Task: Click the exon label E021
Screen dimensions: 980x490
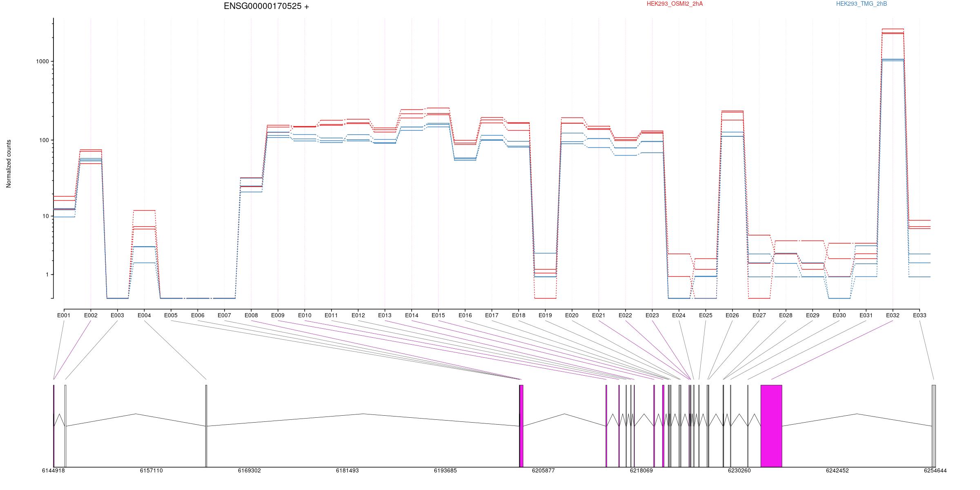Action: tap(599, 315)
